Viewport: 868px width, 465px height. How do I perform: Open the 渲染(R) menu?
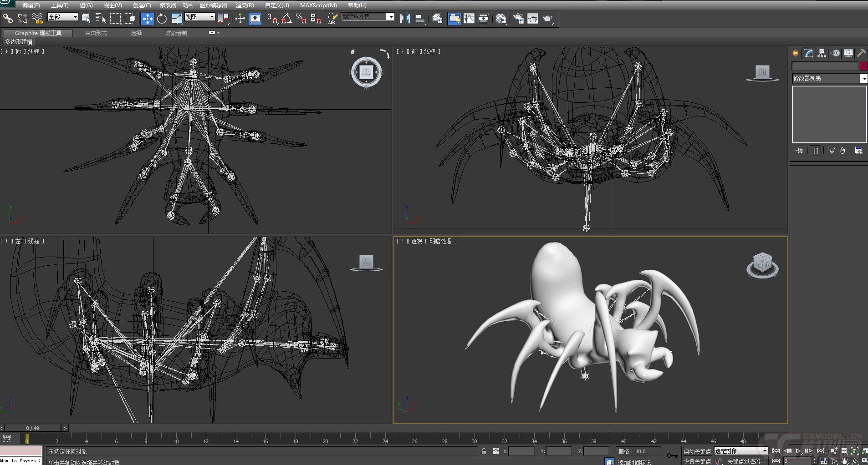(x=245, y=5)
